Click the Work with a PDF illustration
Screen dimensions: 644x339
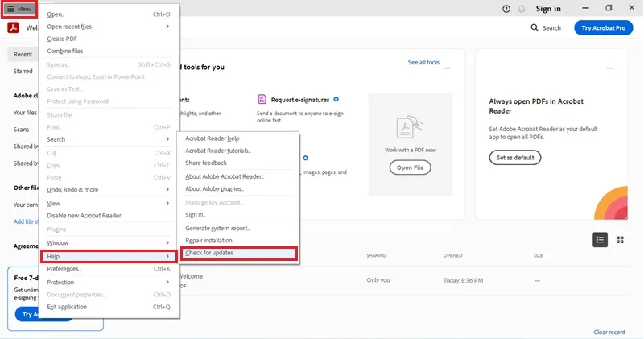click(x=410, y=127)
